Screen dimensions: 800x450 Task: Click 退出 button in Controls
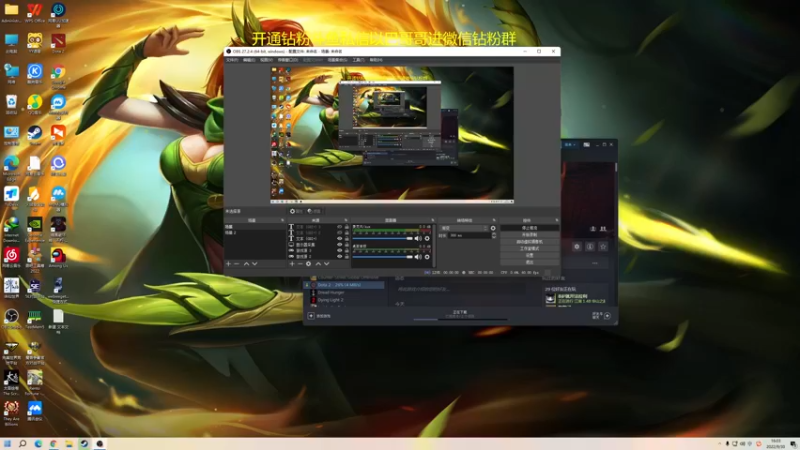click(530, 262)
